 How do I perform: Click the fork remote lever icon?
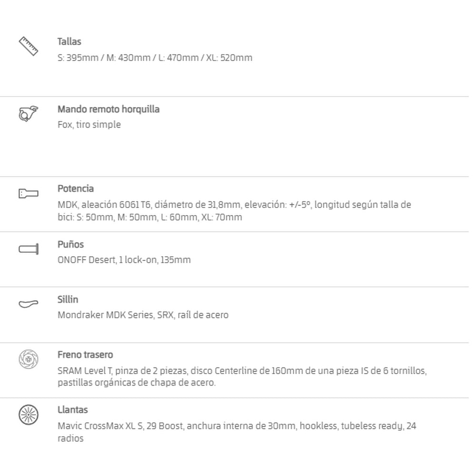[29, 114]
